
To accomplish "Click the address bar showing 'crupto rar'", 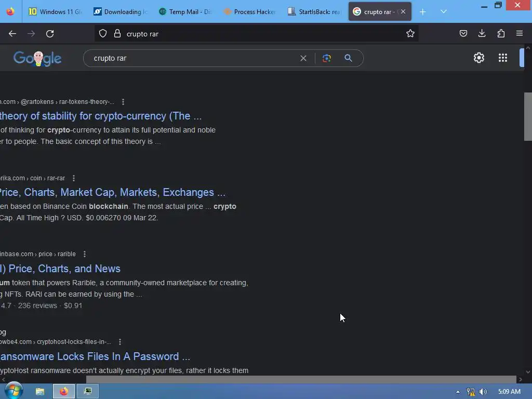I will (x=256, y=34).
